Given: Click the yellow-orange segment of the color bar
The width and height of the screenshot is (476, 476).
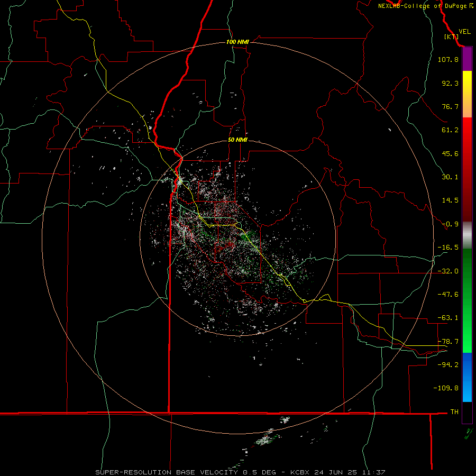Looking at the screenshot, I should [467, 94].
